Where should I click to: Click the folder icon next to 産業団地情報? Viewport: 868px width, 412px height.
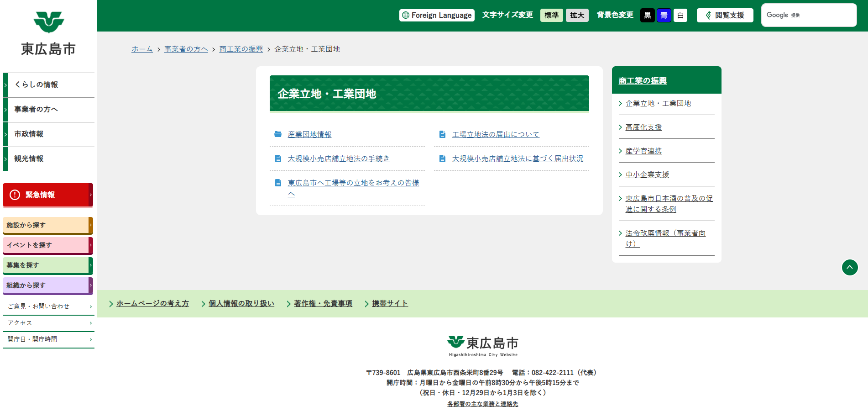pyautogui.click(x=278, y=134)
